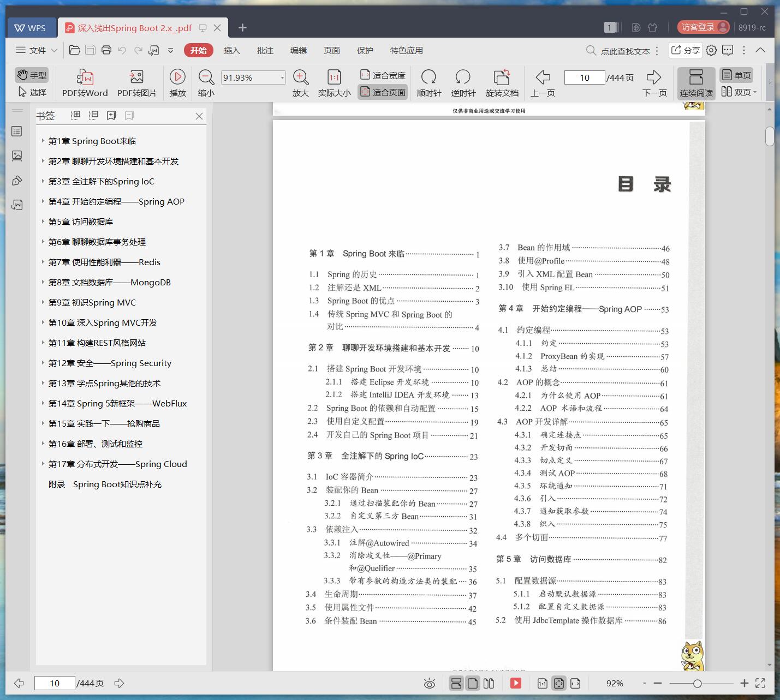780x700 pixels.
Task: Rotate page counterclockwise with 逆时针
Action: point(463,83)
